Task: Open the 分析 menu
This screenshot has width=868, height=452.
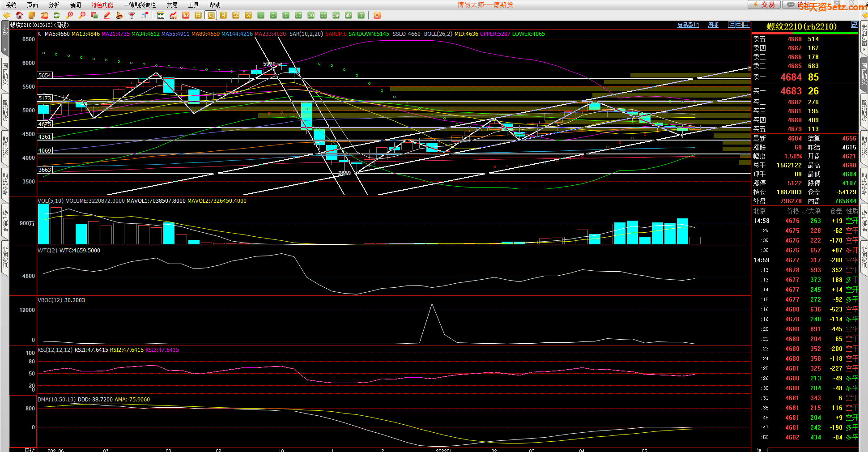Action: (54, 5)
